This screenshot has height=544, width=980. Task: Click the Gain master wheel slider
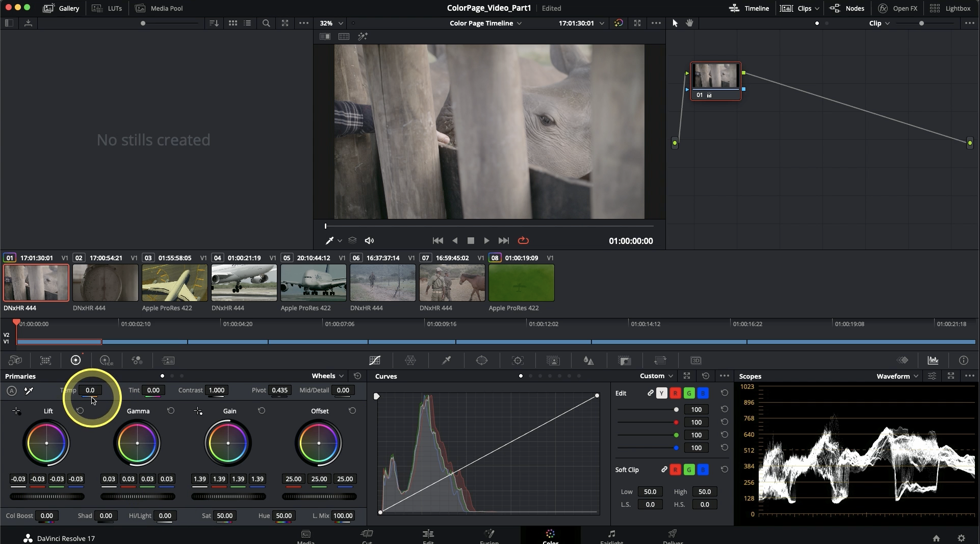[x=228, y=497]
